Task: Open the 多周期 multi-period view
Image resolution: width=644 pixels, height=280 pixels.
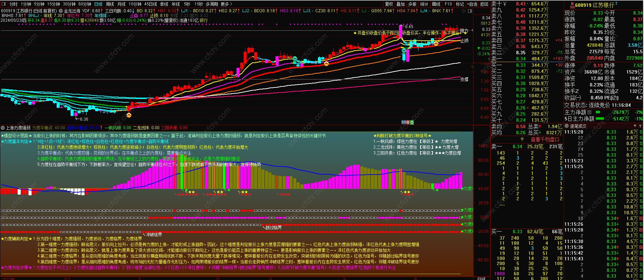Action: click(212, 4)
